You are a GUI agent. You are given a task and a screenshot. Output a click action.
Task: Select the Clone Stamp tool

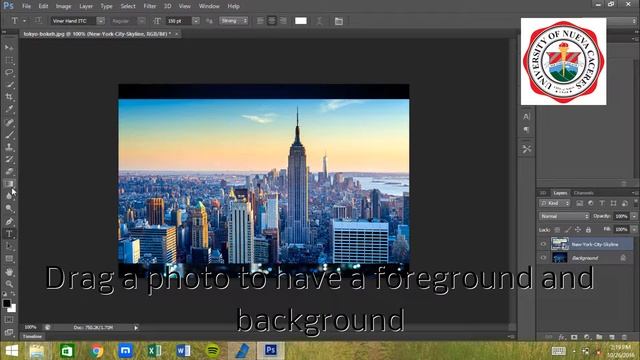pos(9,147)
